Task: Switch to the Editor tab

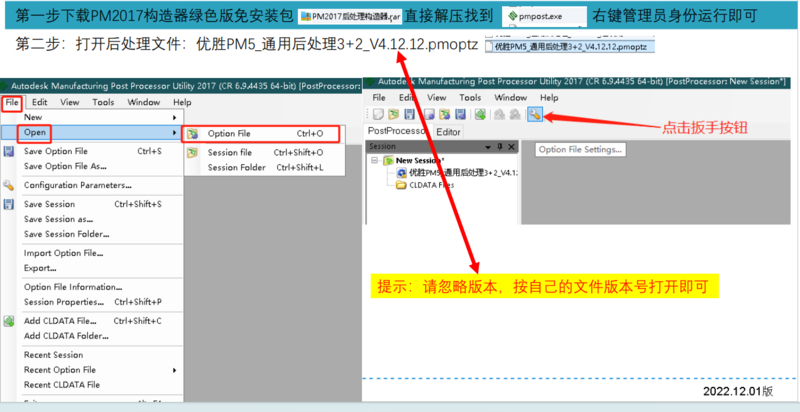Action: tap(448, 132)
